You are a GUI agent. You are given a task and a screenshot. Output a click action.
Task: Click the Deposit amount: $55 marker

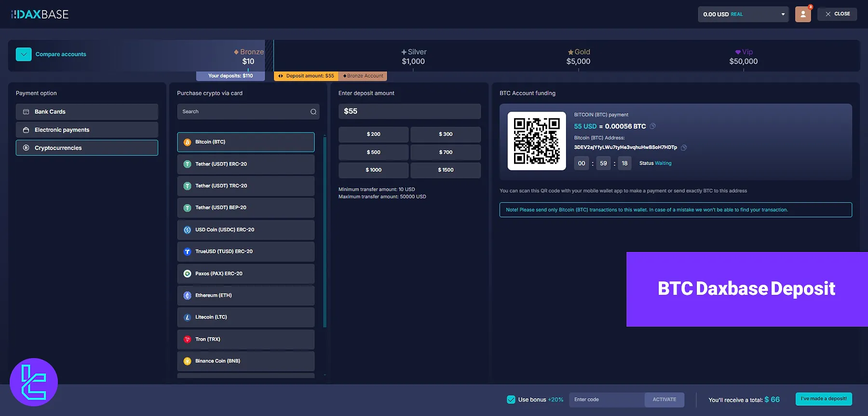point(306,76)
